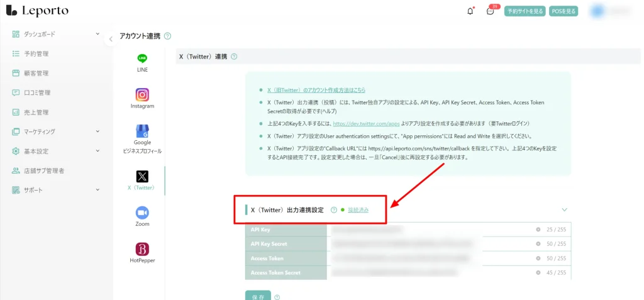Click the 保存 save button
Viewport: 644px width, 300px height.
pos(257,296)
